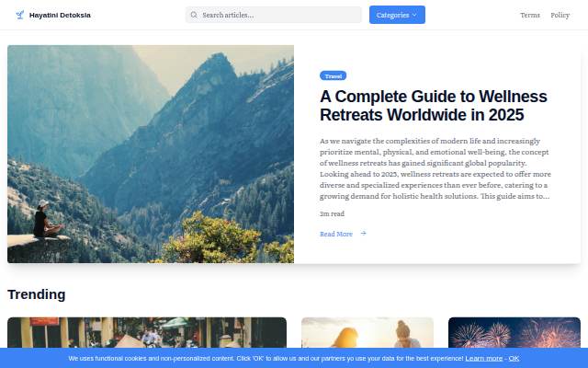Select the Travel category tag
The width and height of the screenshot is (588, 368).
[333, 75]
